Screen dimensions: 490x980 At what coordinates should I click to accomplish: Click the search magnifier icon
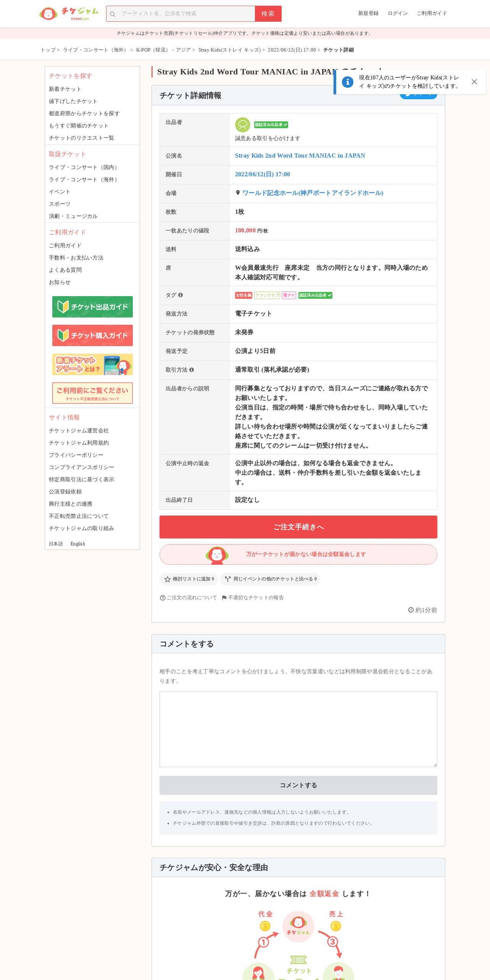coord(113,14)
